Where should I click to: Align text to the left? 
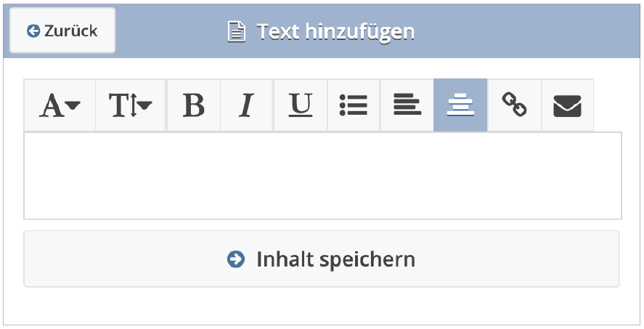coord(407,106)
